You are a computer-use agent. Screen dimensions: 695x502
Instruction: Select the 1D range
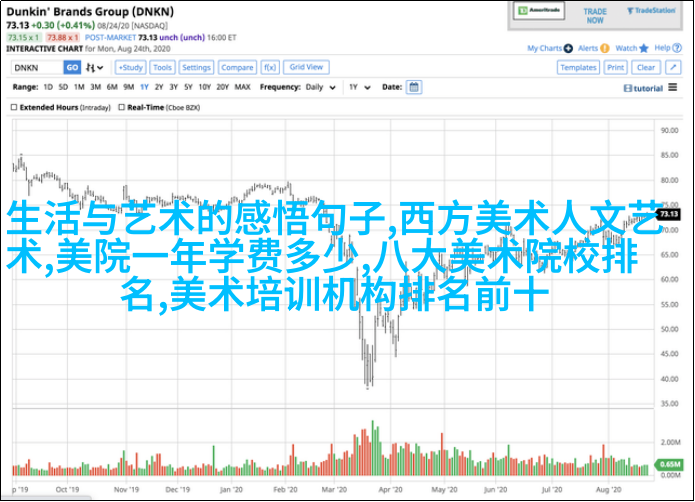(x=48, y=87)
